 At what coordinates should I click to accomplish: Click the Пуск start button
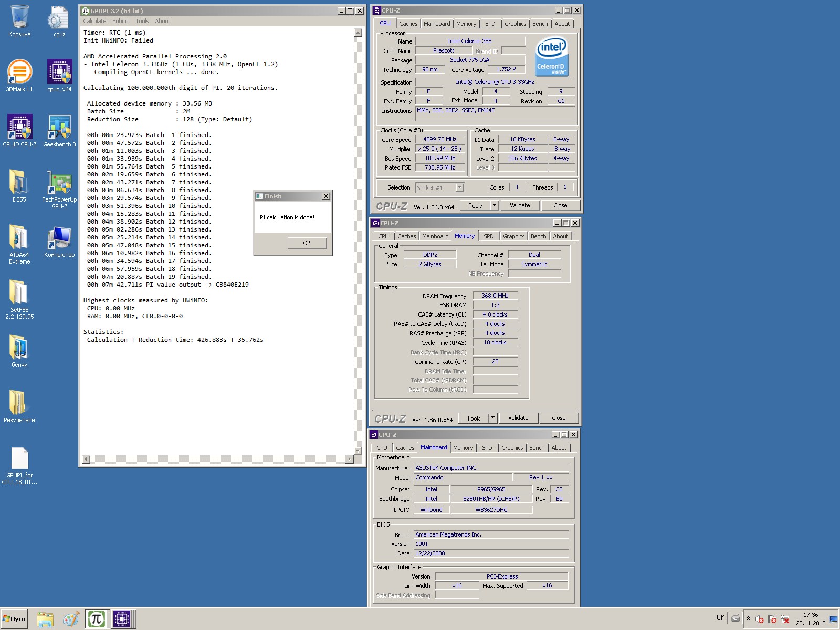pyautogui.click(x=14, y=619)
